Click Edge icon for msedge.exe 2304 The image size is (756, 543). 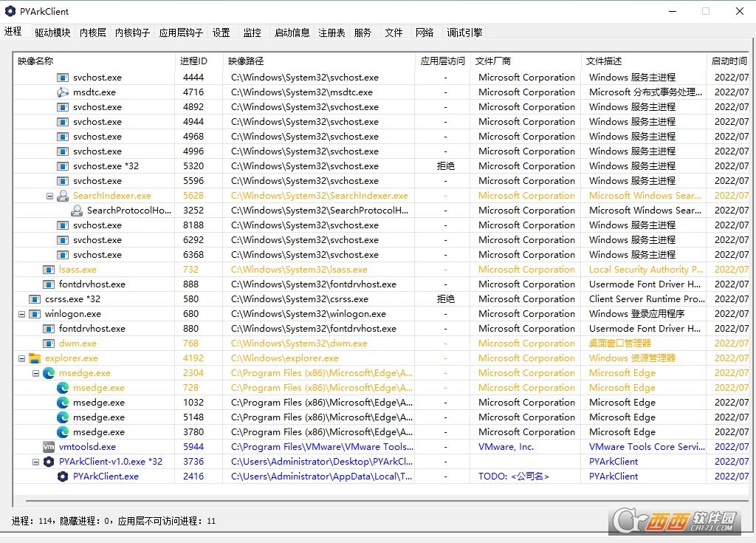[x=49, y=372]
